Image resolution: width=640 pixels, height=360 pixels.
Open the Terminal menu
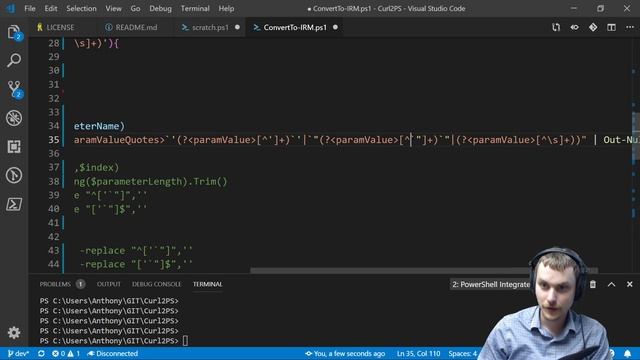[195, 9]
